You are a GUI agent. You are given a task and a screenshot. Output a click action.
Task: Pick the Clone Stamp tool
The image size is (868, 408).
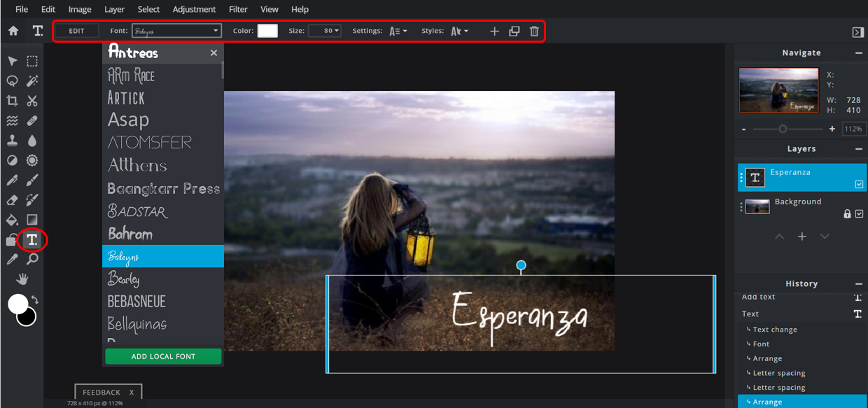(x=12, y=141)
